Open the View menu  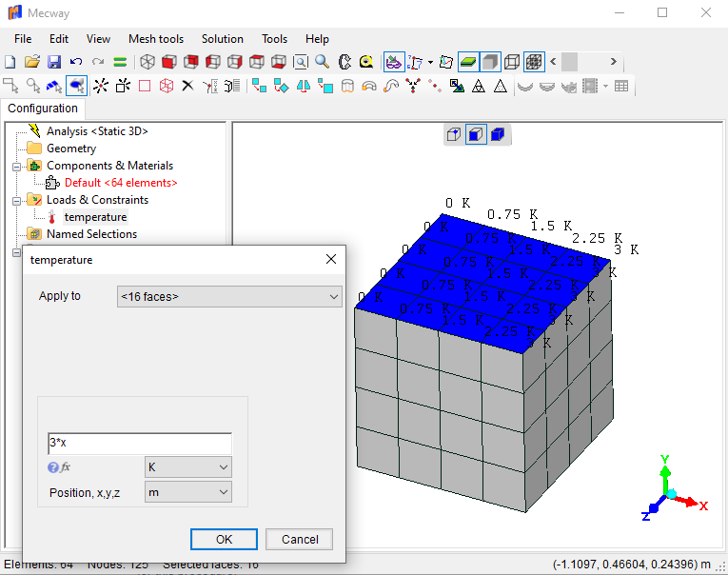pyautogui.click(x=98, y=39)
